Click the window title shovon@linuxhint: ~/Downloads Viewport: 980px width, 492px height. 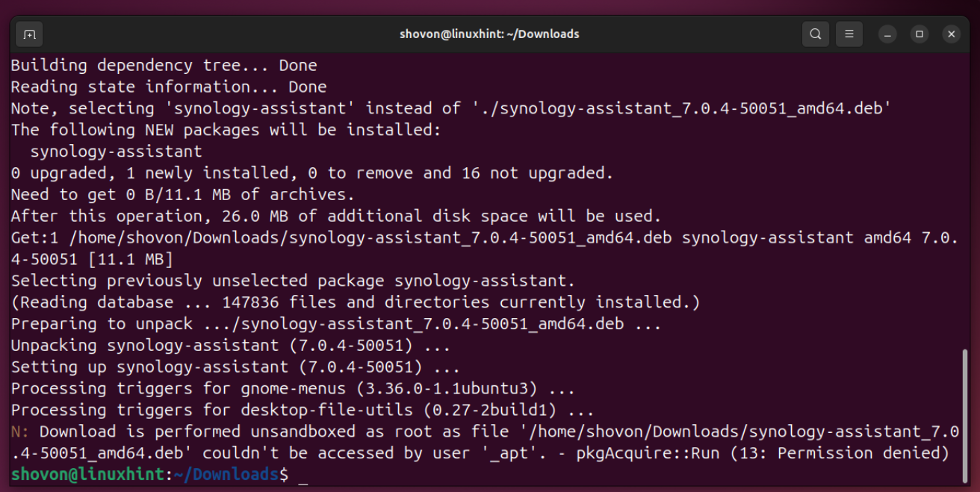click(490, 34)
